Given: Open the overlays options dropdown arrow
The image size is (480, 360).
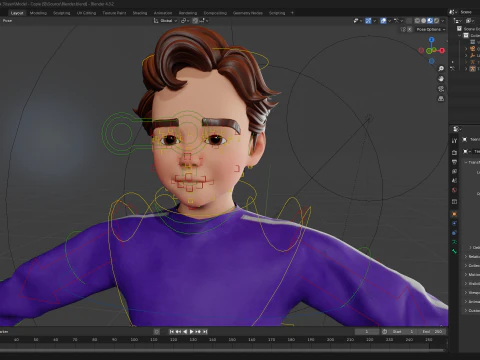Looking at the screenshot, I should (x=389, y=21).
